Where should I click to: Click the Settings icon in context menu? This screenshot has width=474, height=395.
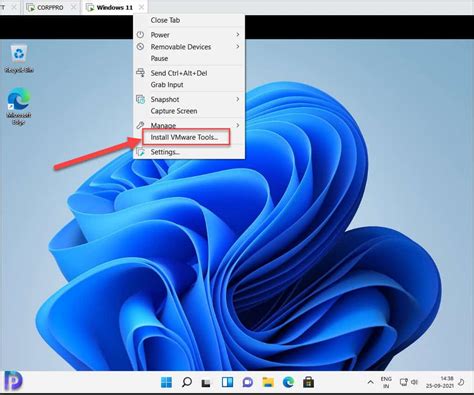[x=140, y=152]
